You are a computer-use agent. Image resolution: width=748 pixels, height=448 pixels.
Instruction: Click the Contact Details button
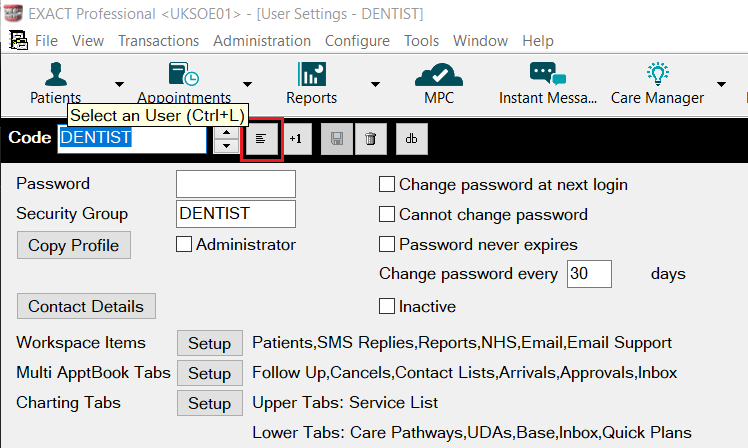coord(86,306)
